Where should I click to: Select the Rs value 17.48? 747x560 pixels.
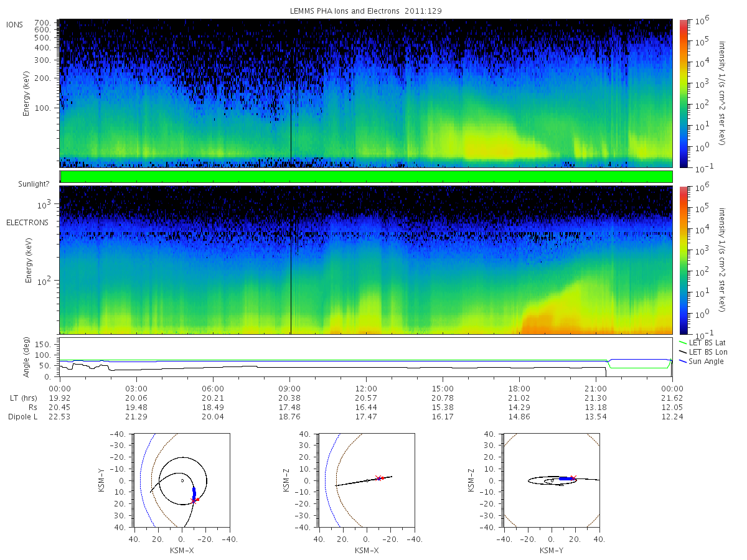point(289,408)
